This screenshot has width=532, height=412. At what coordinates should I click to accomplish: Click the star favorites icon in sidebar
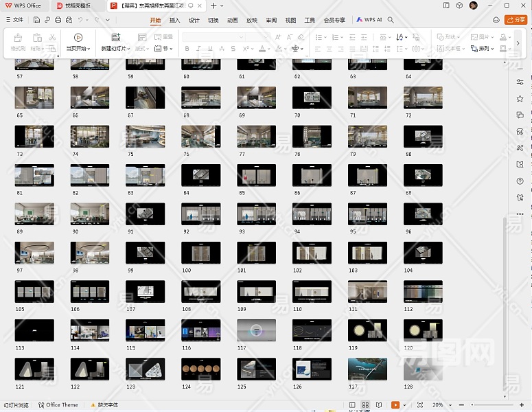point(520,99)
